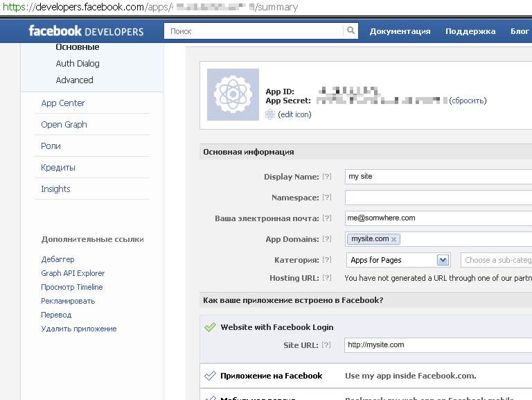Click the Site URL help [?] icon
Screen dimensions: 532x400
pyautogui.click(x=326, y=345)
